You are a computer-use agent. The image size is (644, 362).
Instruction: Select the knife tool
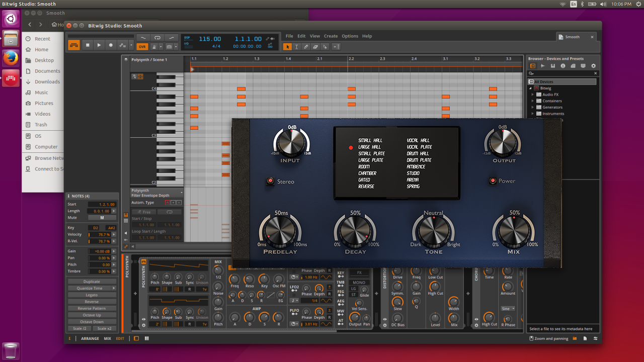326,46
